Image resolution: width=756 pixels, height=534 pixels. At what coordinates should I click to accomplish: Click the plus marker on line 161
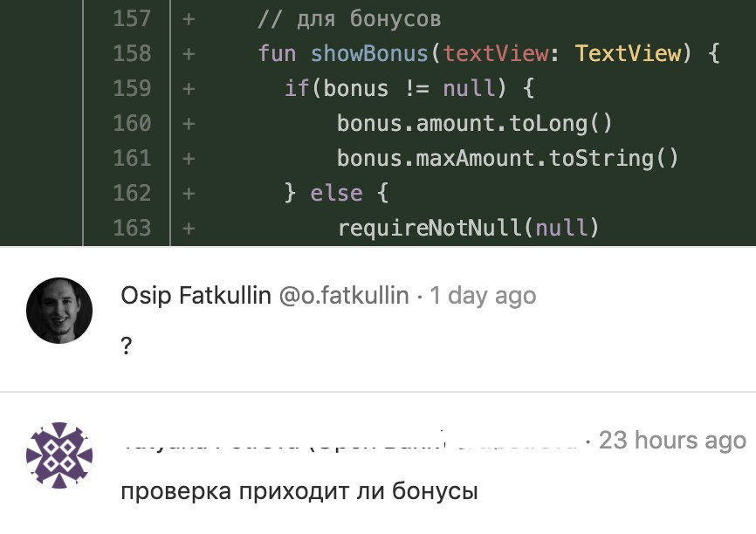pyautogui.click(x=188, y=158)
